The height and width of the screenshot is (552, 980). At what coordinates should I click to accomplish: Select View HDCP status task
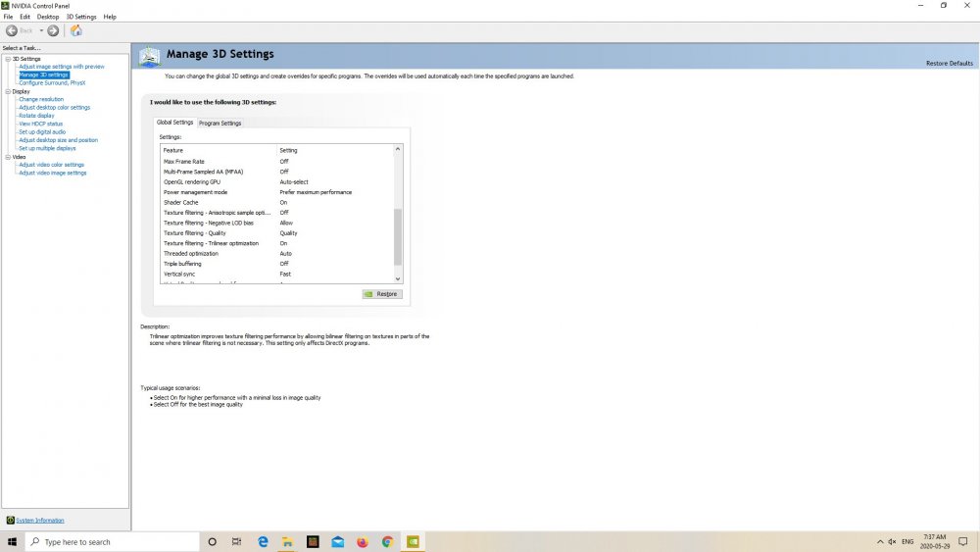pos(40,124)
